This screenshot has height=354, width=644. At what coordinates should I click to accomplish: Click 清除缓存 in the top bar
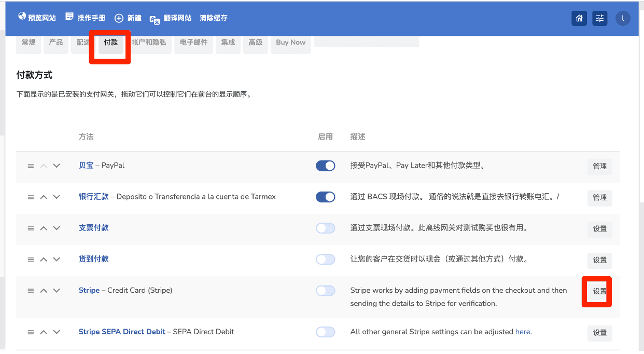(214, 18)
